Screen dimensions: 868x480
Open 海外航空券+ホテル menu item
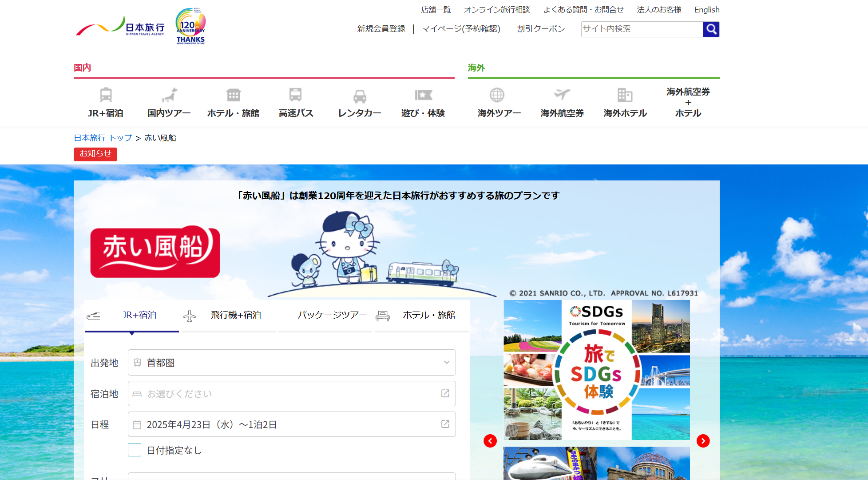click(x=688, y=102)
